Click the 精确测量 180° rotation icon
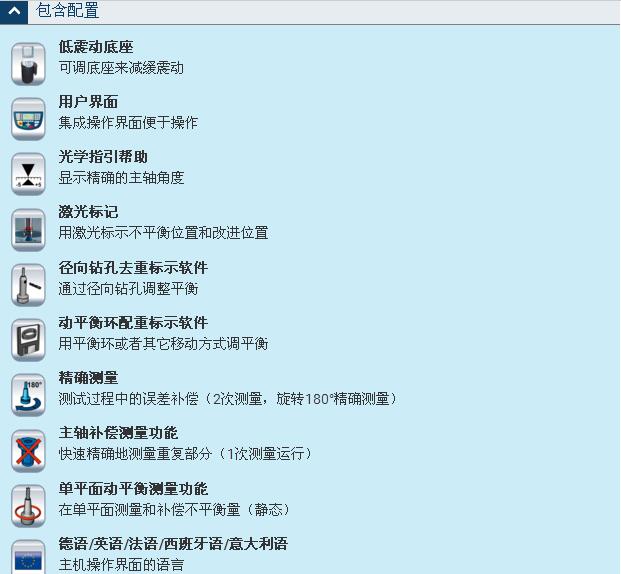This screenshot has height=574, width=621. tap(28, 395)
